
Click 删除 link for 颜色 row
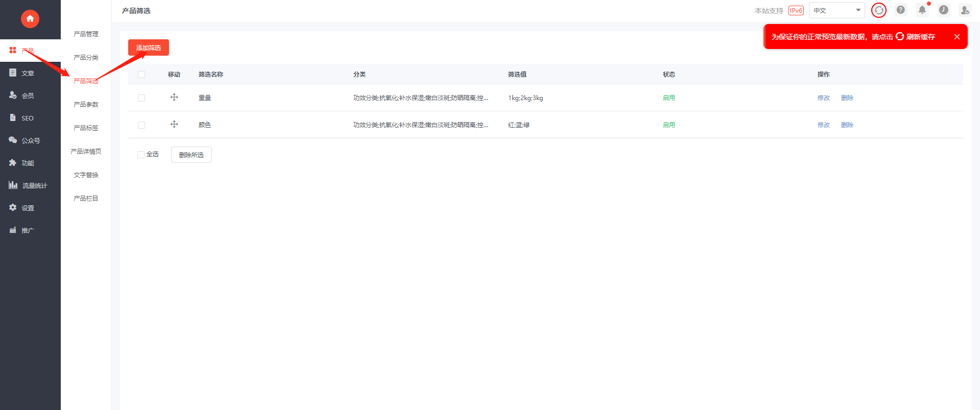[847, 125]
